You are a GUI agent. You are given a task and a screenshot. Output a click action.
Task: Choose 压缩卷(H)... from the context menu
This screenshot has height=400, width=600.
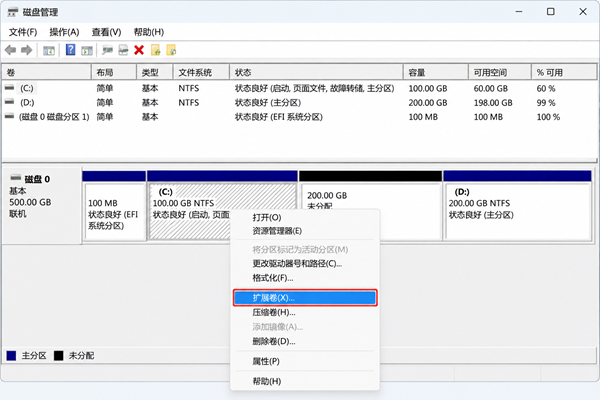(x=305, y=312)
